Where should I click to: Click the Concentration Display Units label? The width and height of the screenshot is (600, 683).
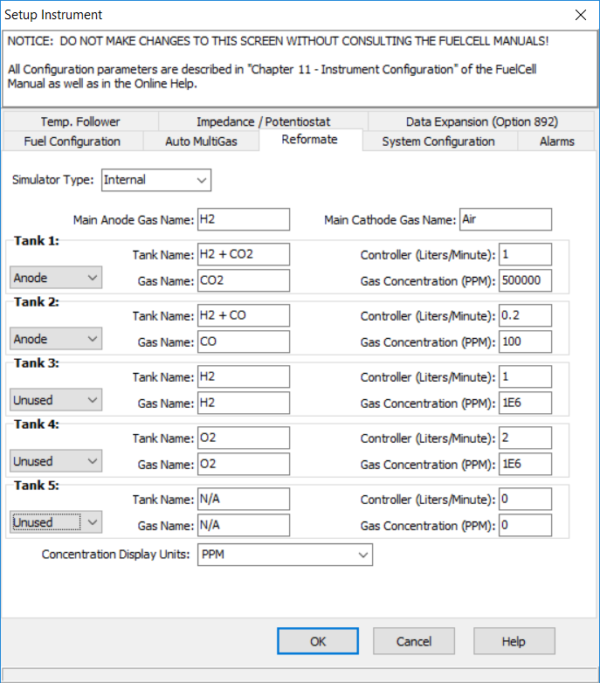(x=116, y=555)
